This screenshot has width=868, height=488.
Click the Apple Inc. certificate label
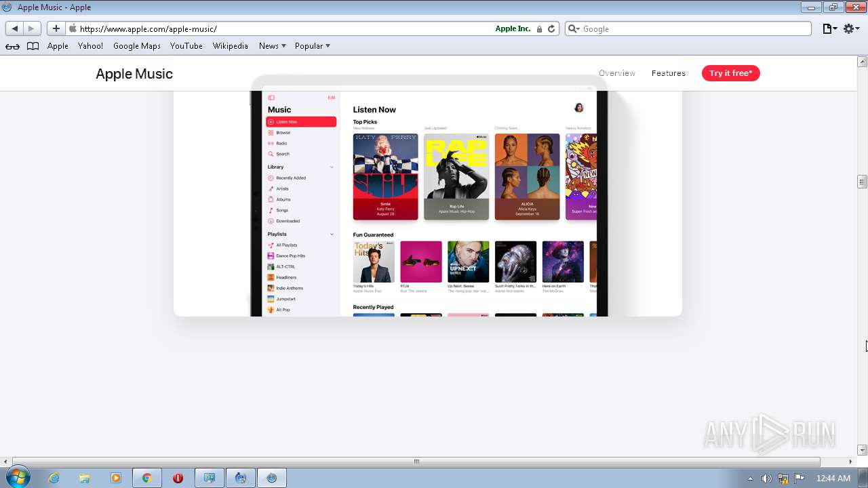[x=513, y=28]
